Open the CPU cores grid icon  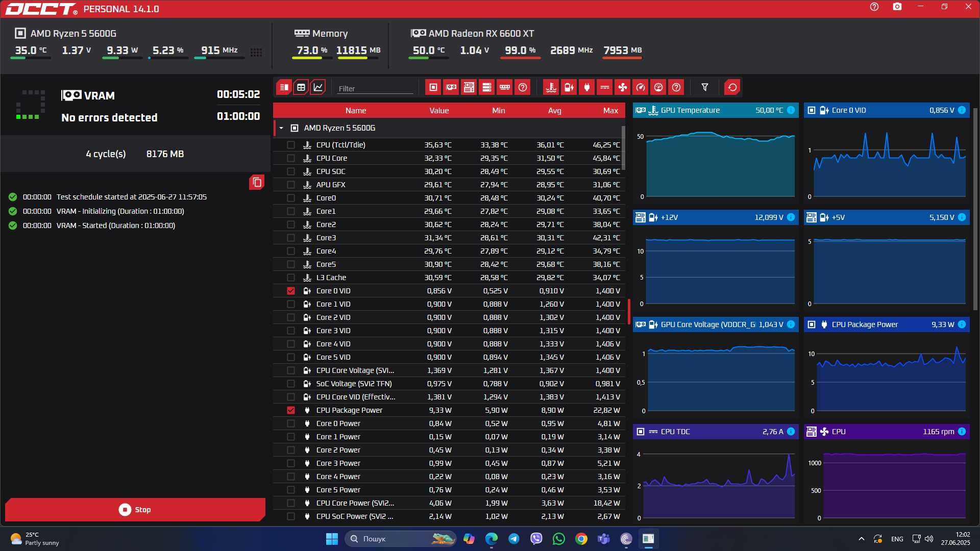click(256, 53)
